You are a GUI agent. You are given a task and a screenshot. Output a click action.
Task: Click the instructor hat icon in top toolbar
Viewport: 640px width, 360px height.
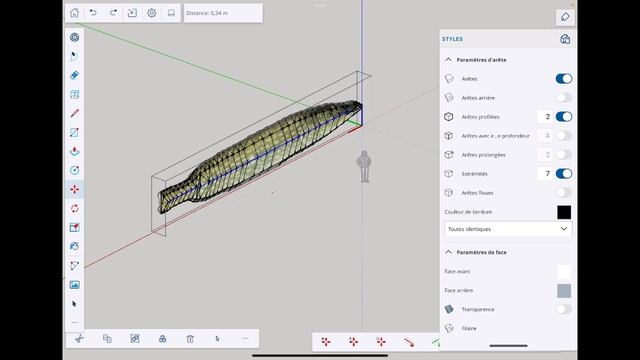[171, 13]
